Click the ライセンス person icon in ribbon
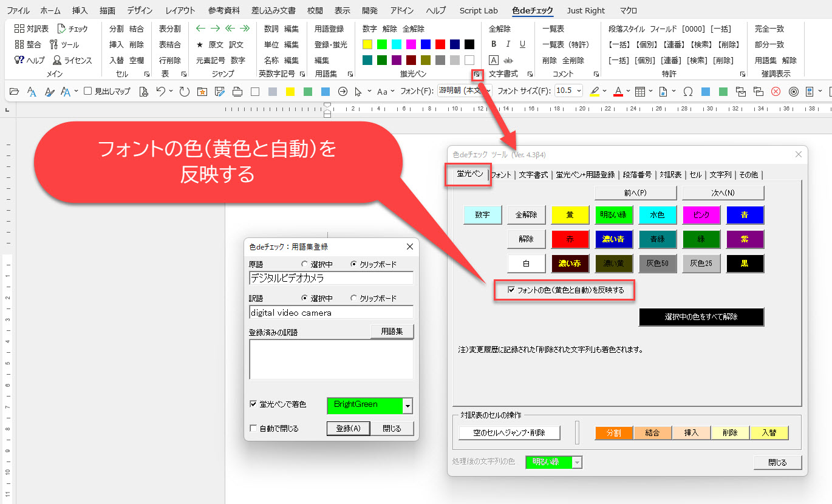This screenshot has width=832, height=504. [x=57, y=60]
